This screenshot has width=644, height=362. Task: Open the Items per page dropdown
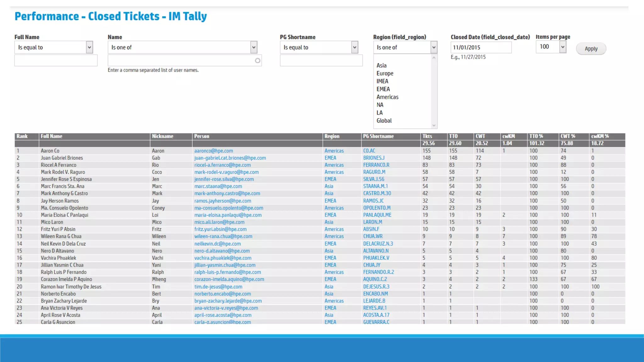point(551,47)
